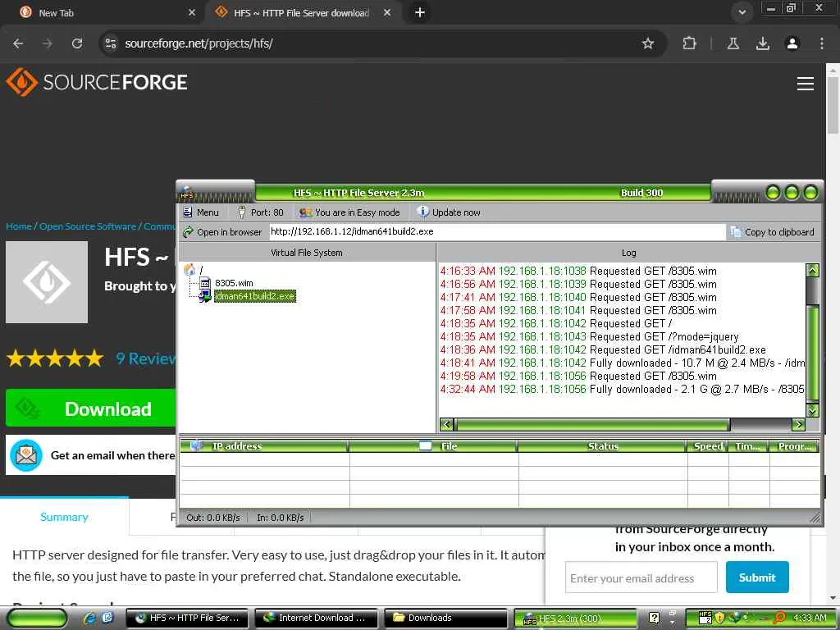840x630 pixels.
Task: Click the log scroll-down arrow
Action: click(812, 410)
